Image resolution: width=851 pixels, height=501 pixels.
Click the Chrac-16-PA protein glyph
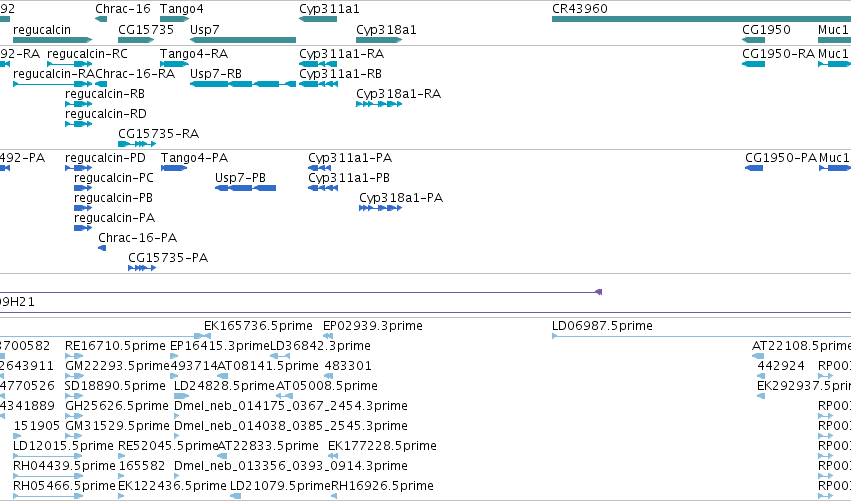coord(102,248)
